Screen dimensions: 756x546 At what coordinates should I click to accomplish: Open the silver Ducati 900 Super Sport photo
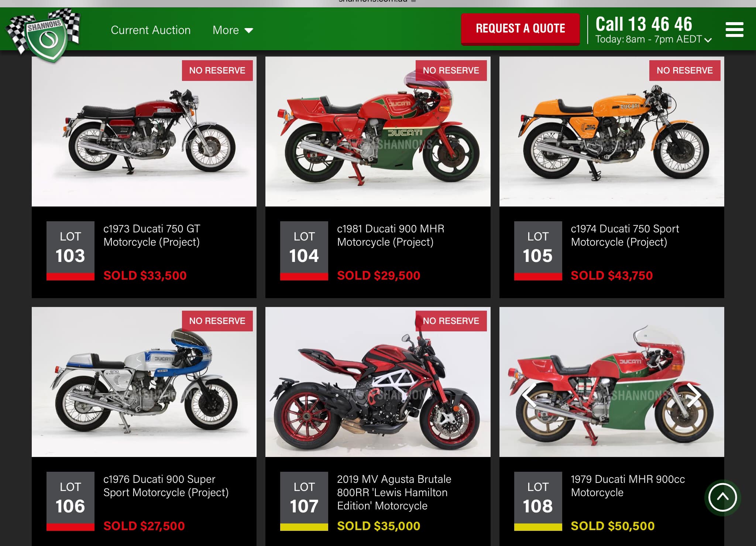(x=144, y=382)
